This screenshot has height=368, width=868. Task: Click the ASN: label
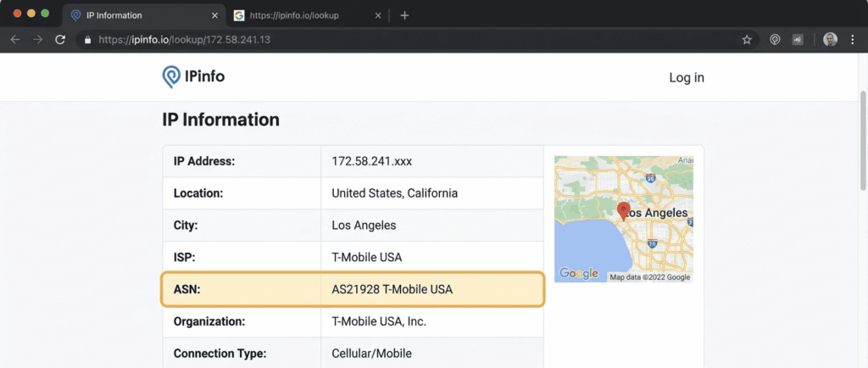(186, 289)
